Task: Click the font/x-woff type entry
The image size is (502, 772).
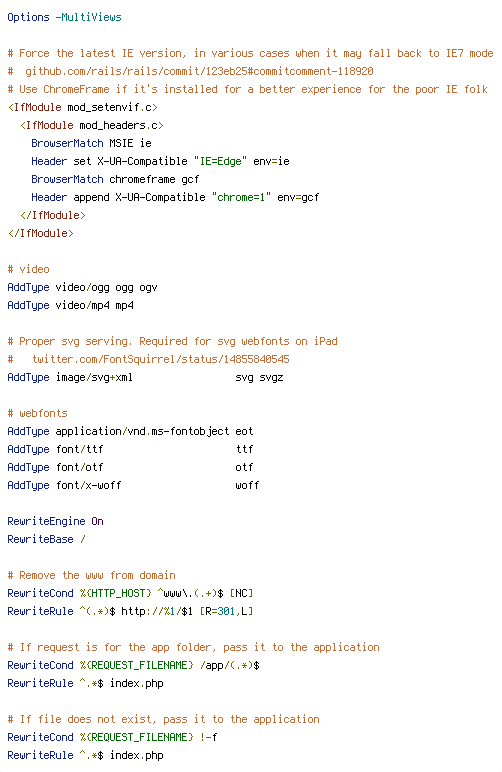Action: [89, 485]
